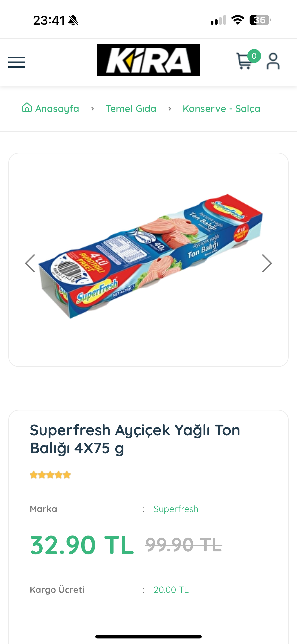Viewport: 297px width, 644px height.
Task: Go to the Anasayfa breadcrumb
Action: click(x=57, y=108)
